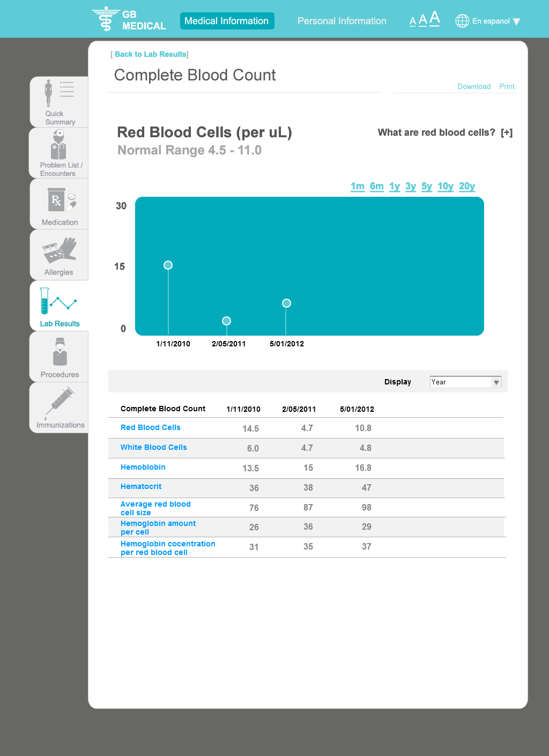Click Average red blood cell size value 87

click(308, 507)
